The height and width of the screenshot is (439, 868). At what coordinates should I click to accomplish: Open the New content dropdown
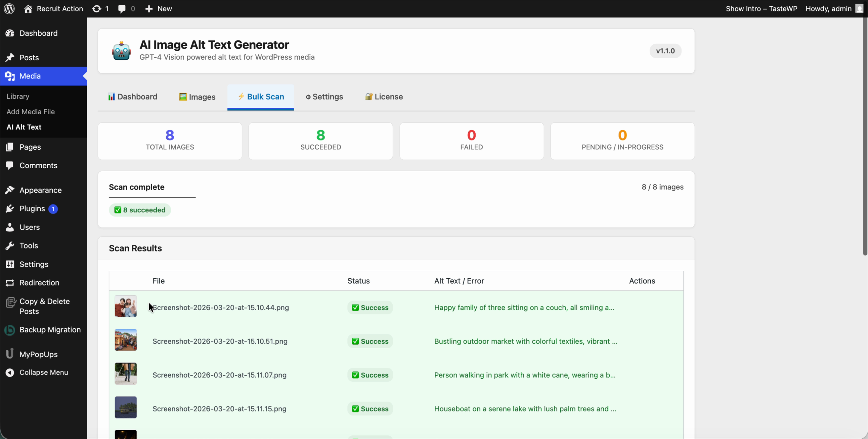[158, 9]
